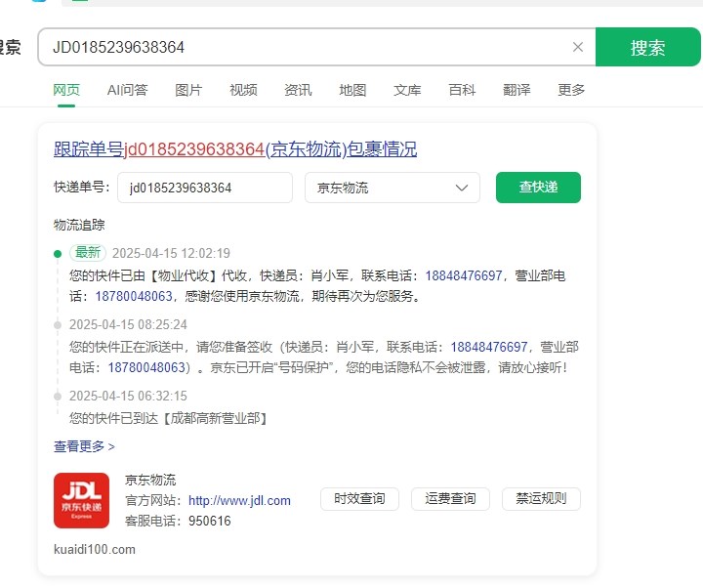Click the 京东物流 company name near logo
703x588 pixels.
150,480
